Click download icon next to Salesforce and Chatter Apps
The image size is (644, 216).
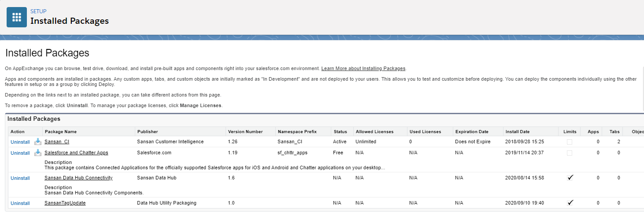point(38,153)
